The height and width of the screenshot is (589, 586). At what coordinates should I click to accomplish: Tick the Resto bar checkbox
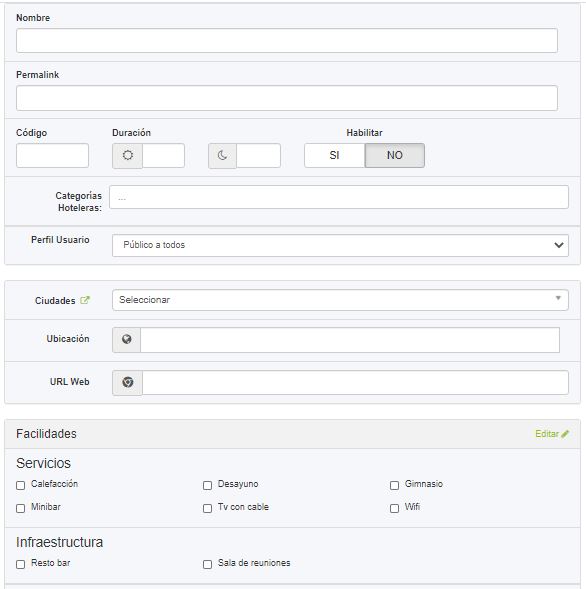21,564
